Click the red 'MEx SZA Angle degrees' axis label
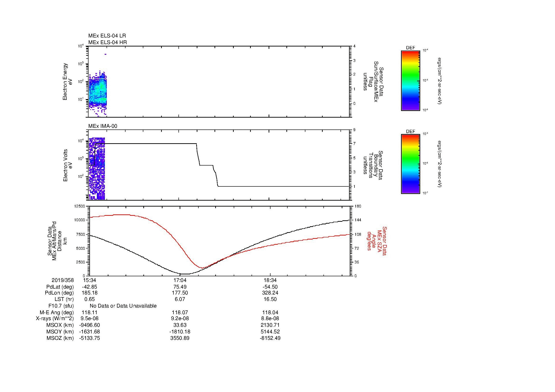This screenshot has height=392, width=555. tap(377, 241)
